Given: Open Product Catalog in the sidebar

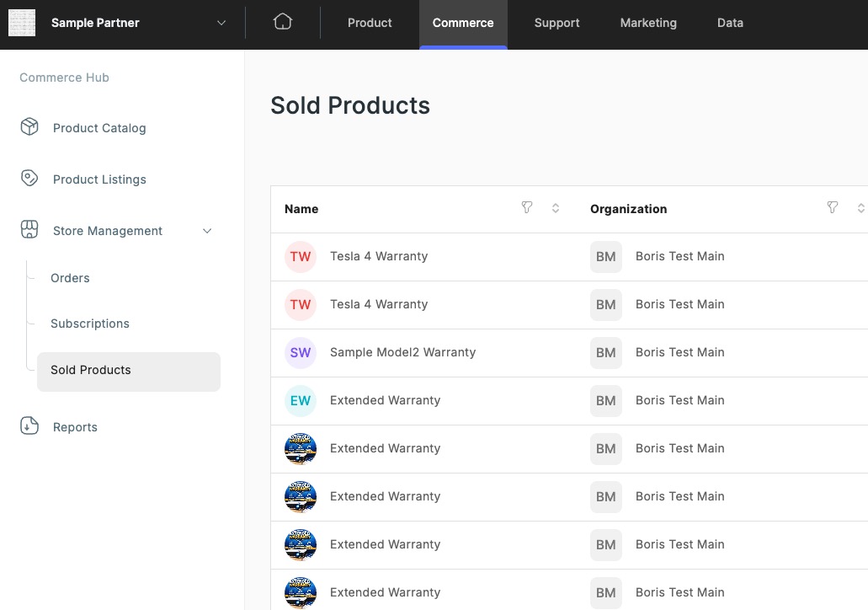Looking at the screenshot, I should click(x=99, y=128).
